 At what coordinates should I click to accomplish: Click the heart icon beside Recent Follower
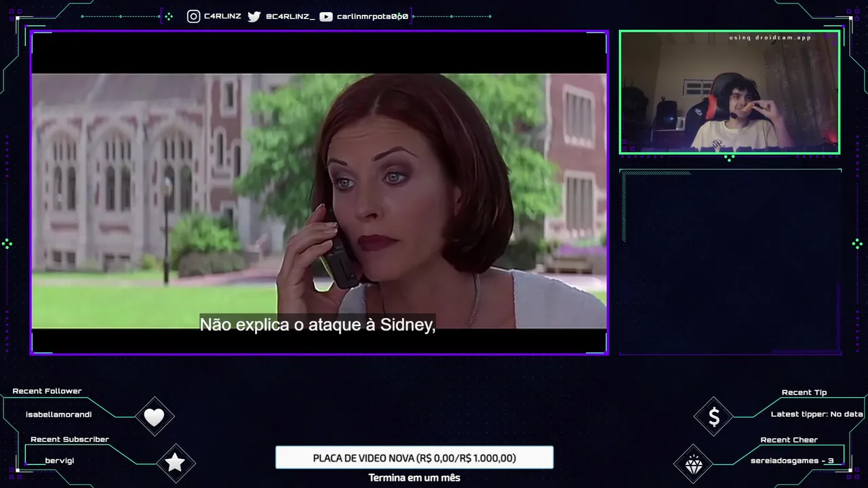pyautogui.click(x=155, y=417)
